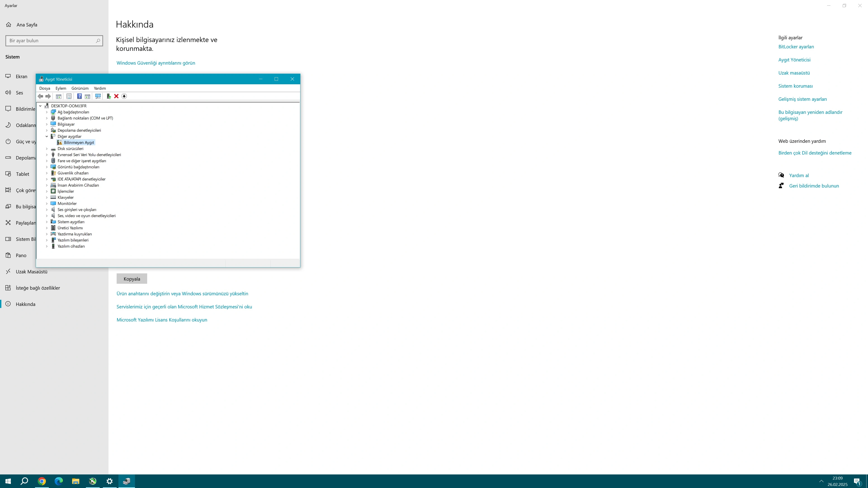Select Yazdırma kuyrukları tree item
The height and width of the screenshot is (488, 868).
pos(74,234)
